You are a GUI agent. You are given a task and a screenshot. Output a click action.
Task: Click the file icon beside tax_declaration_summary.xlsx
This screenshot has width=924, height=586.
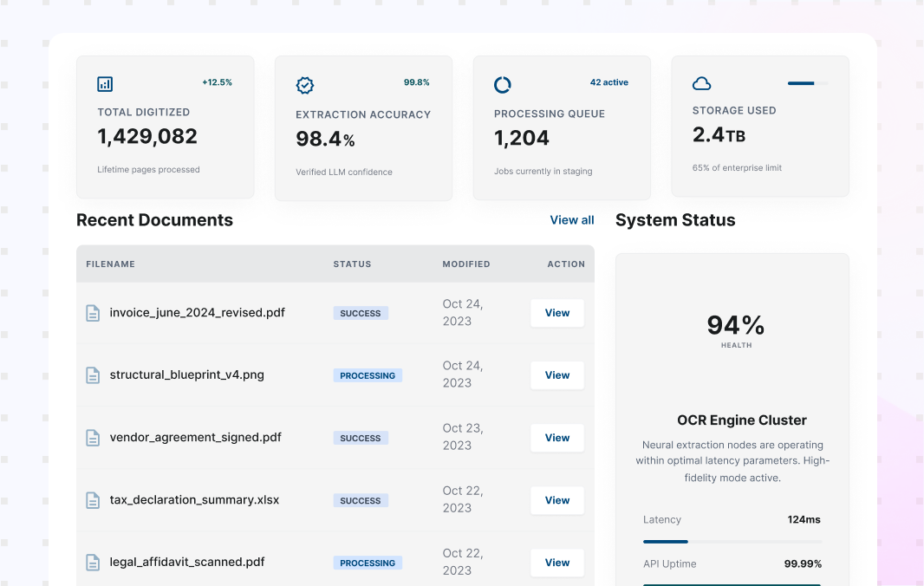pyautogui.click(x=93, y=500)
